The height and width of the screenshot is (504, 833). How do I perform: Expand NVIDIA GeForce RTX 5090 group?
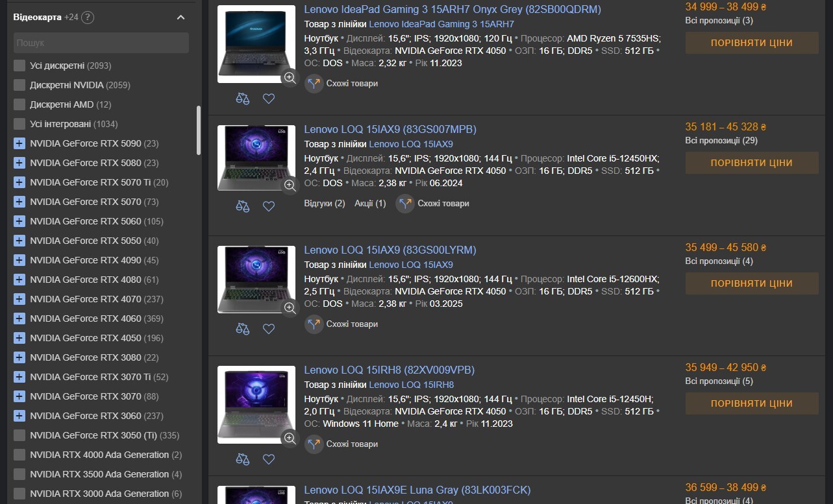click(19, 143)
